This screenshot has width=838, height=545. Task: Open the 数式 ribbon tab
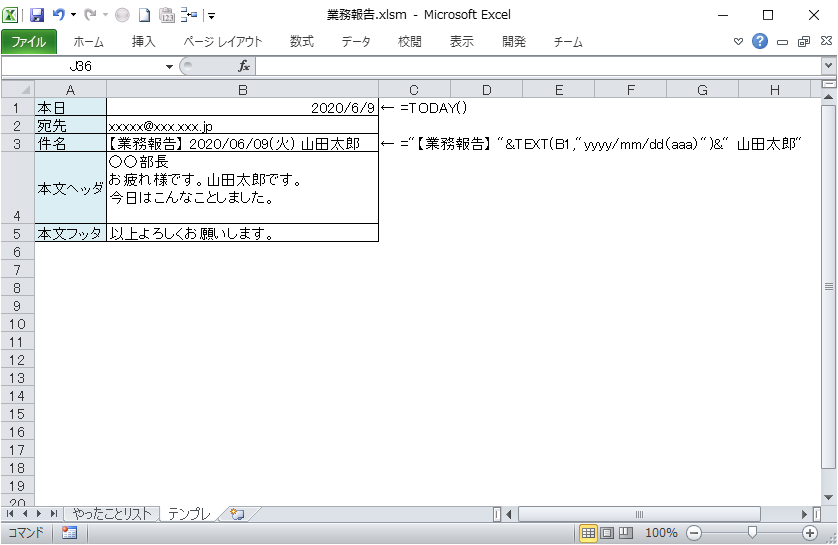click(x=301, y=42)
